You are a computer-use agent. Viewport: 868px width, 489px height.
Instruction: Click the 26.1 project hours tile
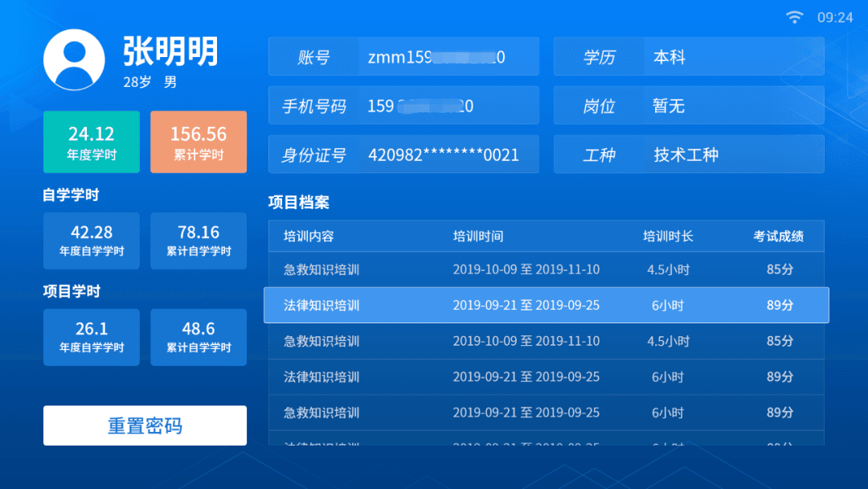click(91, 337)
